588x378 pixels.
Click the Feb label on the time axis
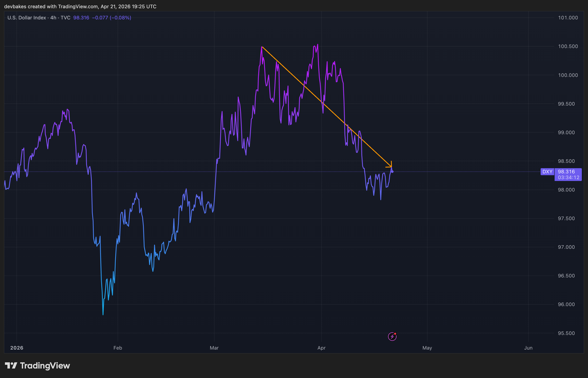[x=117, y=348]
